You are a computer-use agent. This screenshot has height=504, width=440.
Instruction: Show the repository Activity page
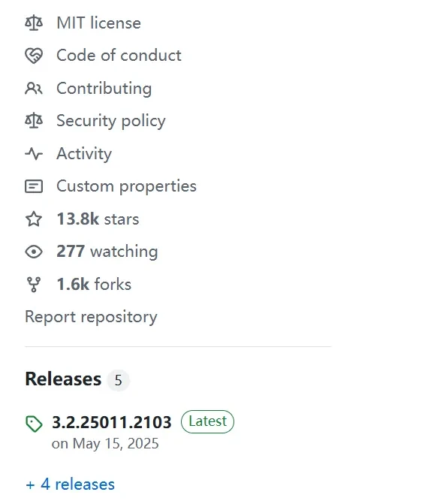84,154
